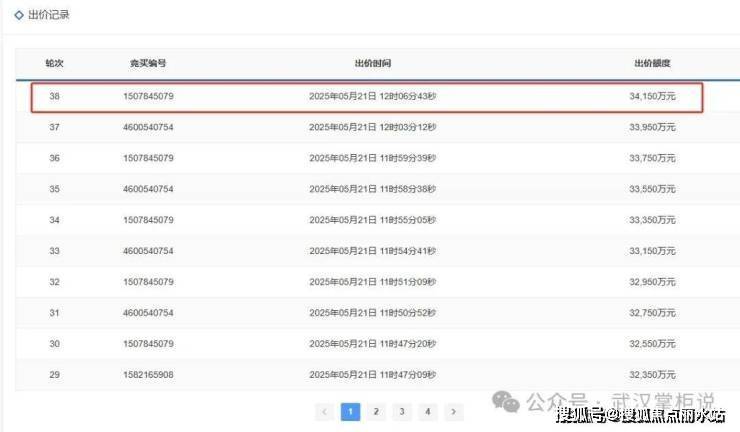Select round number 37 cell

(x=54, y=127)
